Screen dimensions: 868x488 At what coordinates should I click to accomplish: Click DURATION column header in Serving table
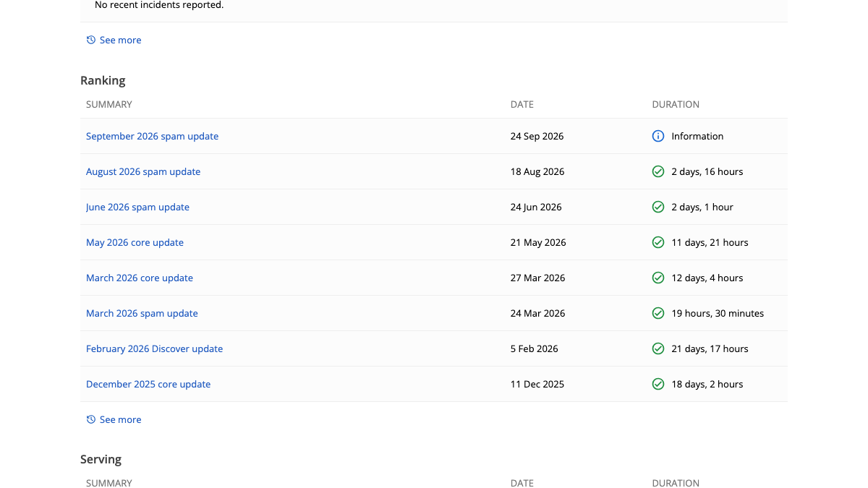(676, 483)
